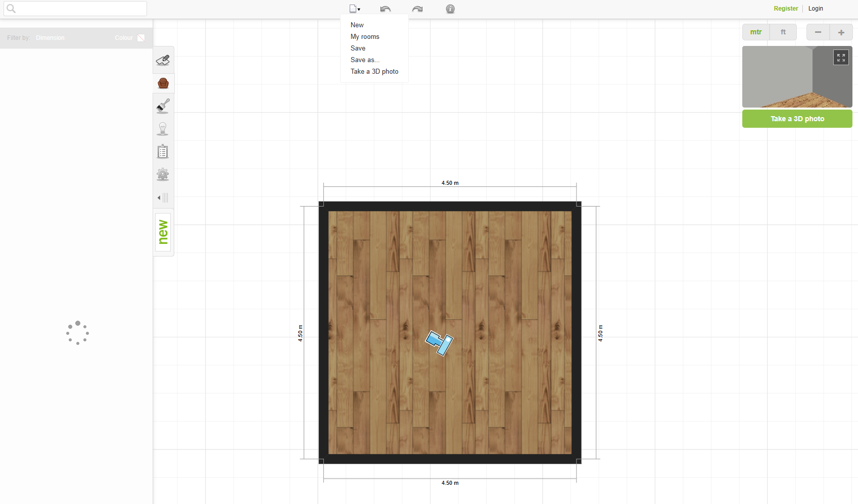Click the green Take a 3D photo button

point(797,119)
